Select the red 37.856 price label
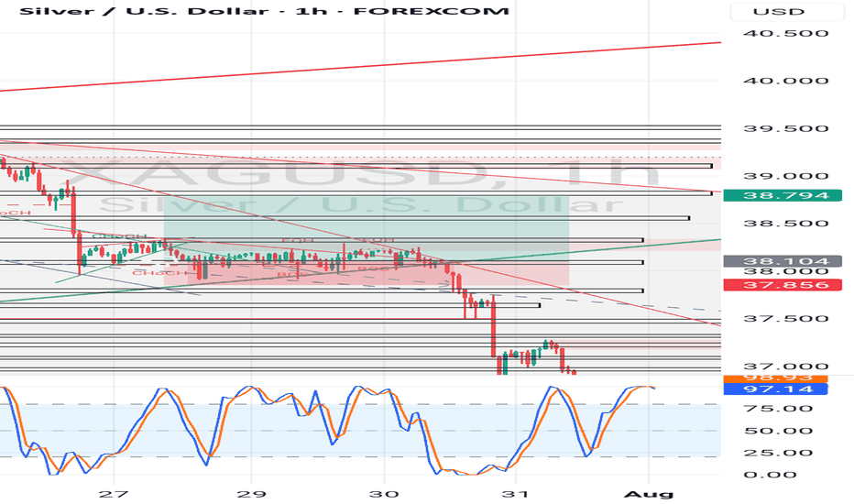 [783, 285]
